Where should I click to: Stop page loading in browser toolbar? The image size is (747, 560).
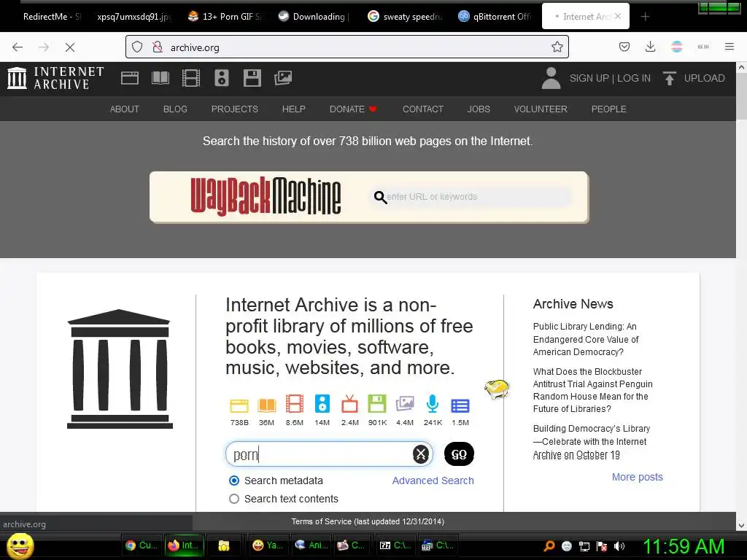pos(70,47)
